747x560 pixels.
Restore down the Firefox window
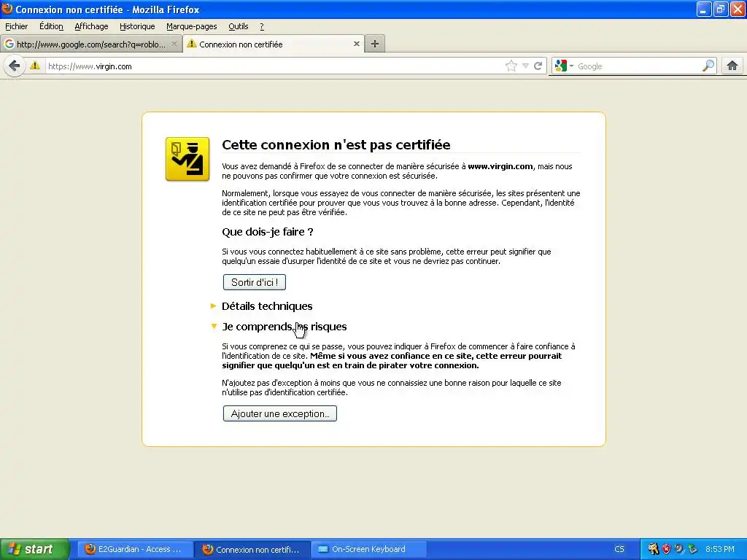[x=720, y=9]
